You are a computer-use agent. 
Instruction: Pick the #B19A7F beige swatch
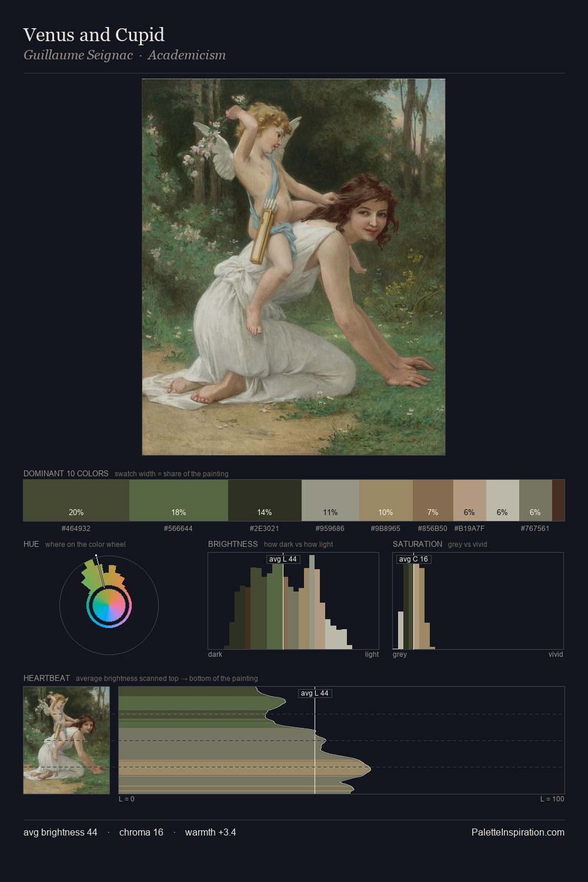(x=470, y=500)
